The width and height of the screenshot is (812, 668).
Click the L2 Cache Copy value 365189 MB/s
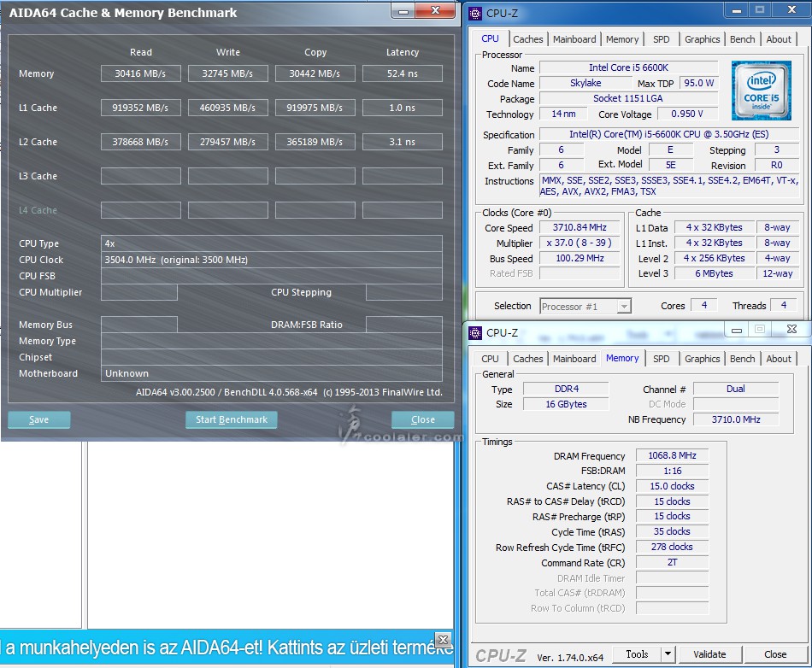[x=315, y=142]
